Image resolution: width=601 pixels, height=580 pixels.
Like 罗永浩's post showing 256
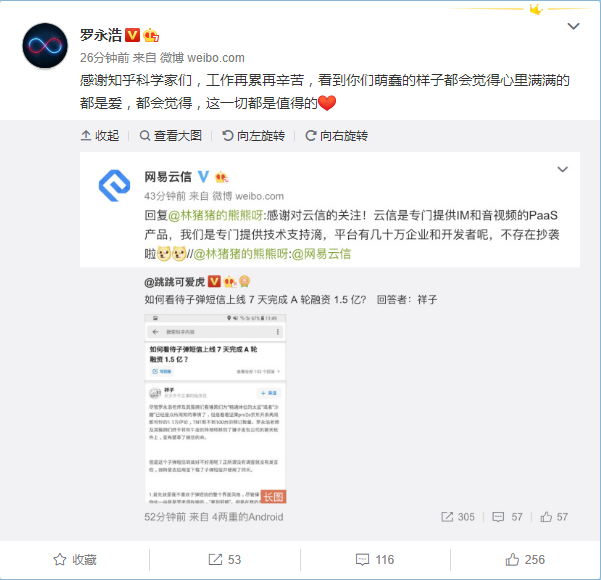[525, 560]
